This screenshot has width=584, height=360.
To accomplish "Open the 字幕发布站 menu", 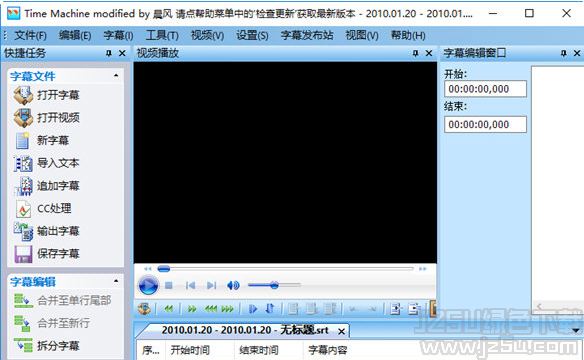I will tap(307, 35).
